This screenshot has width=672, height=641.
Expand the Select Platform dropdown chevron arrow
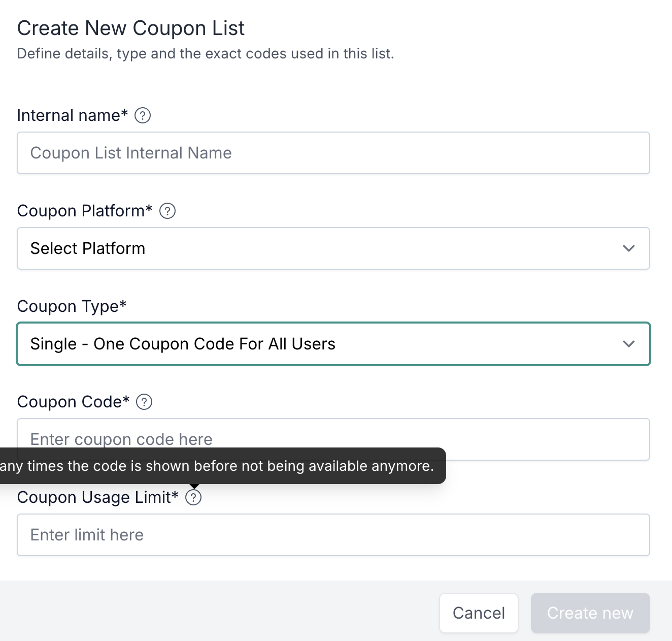[629, 248]
